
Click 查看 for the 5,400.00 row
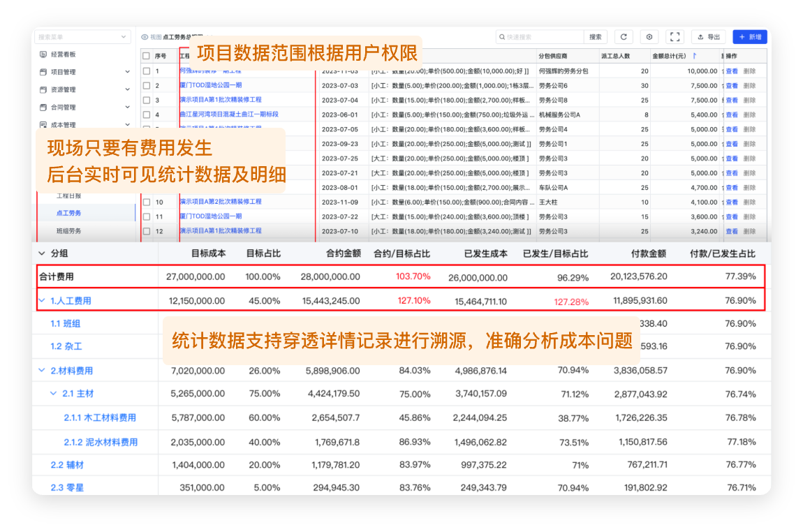(731, 114)
